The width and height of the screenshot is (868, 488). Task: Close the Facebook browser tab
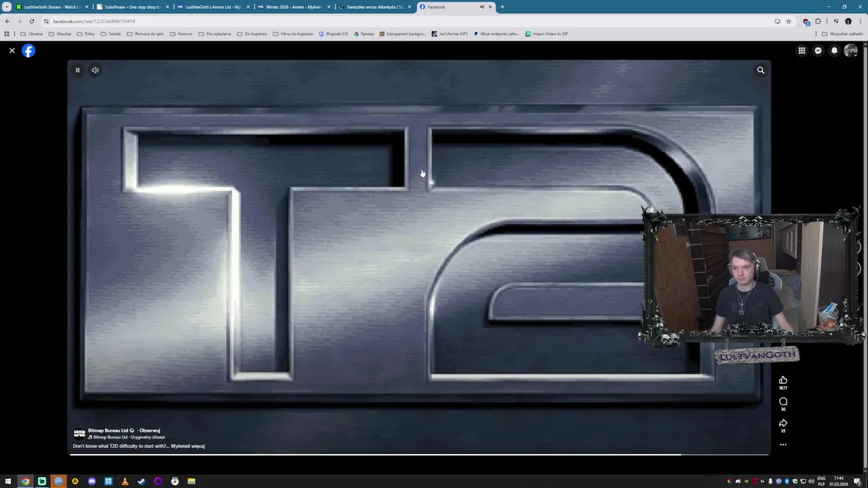(490, 7)
